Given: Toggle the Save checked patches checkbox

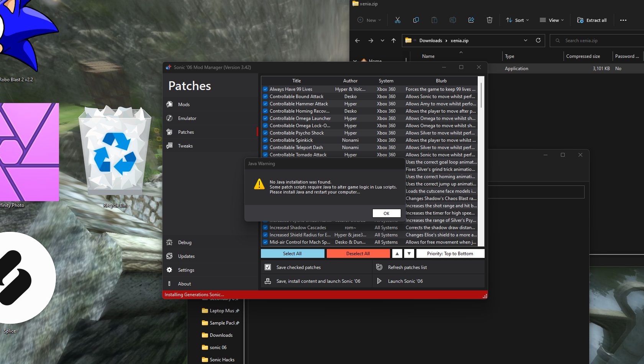Looking at the screenshot, I should [x=267, y=267].
